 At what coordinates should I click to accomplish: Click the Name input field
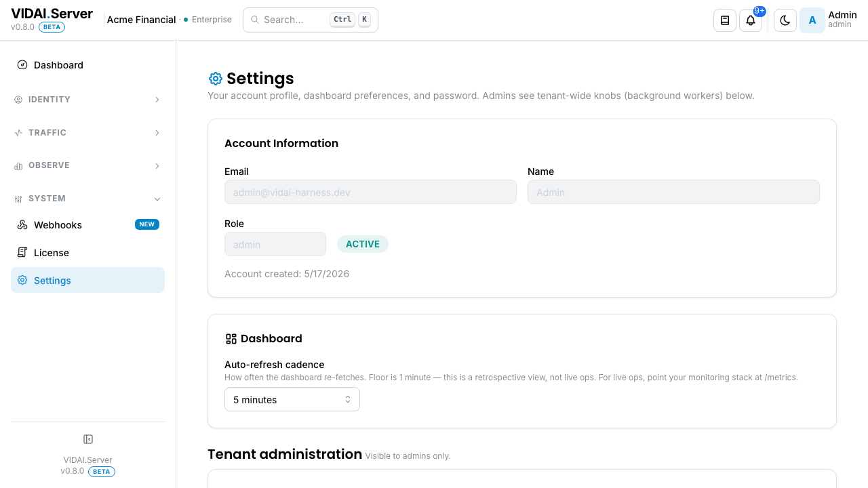pos(673,192)
